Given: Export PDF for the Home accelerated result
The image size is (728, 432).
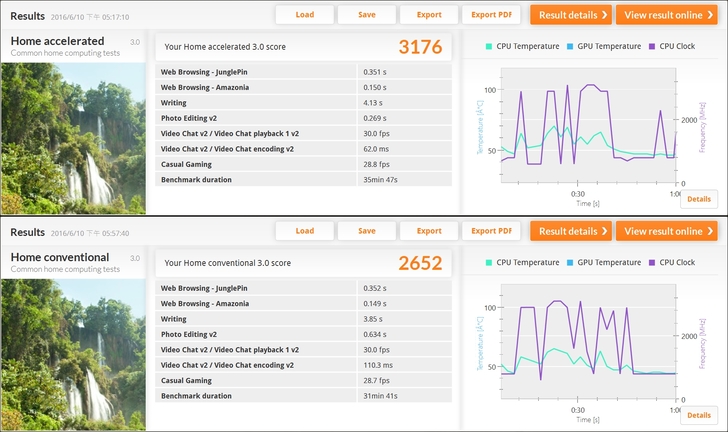Looking at the screenshot, I should click(x=491, y=15).
